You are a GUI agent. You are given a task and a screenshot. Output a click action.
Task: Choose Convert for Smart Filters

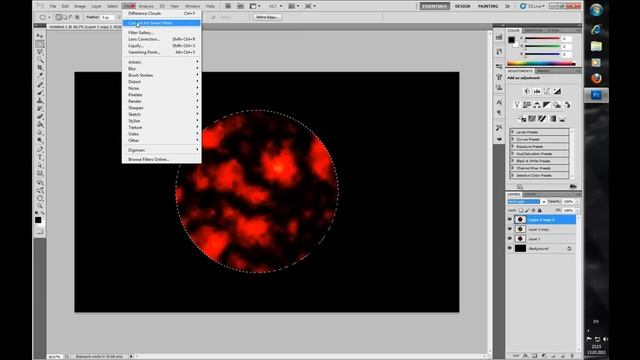162,23
